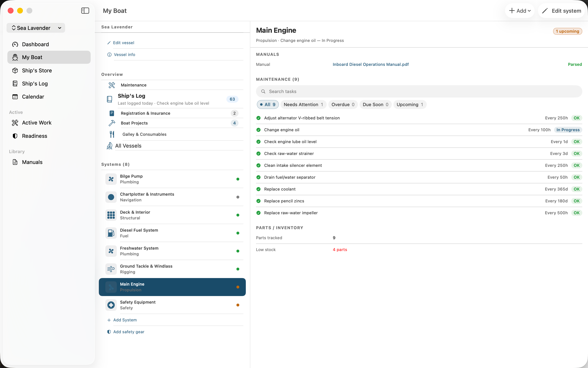Select the Bilge Pump system

pos(172,179)
